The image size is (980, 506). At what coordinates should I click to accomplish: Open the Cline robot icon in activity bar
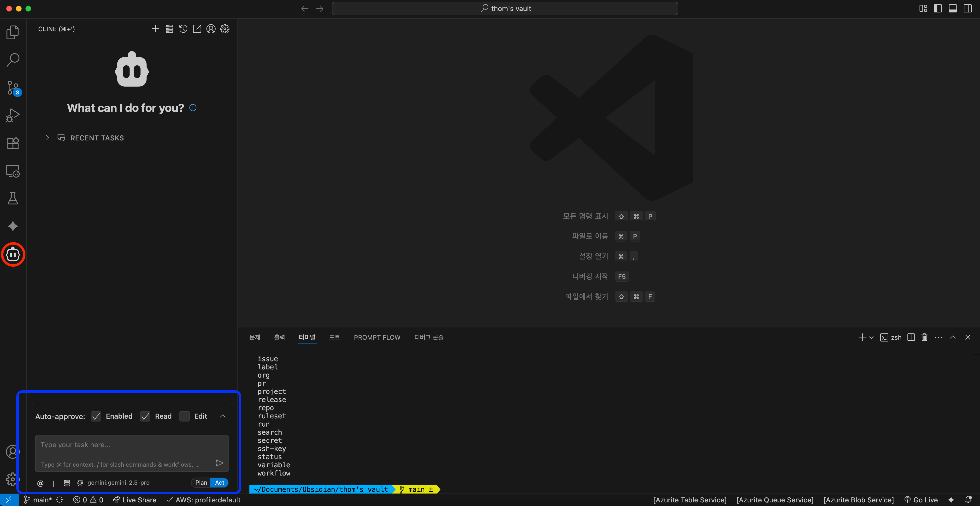click(x=13, y=254)
